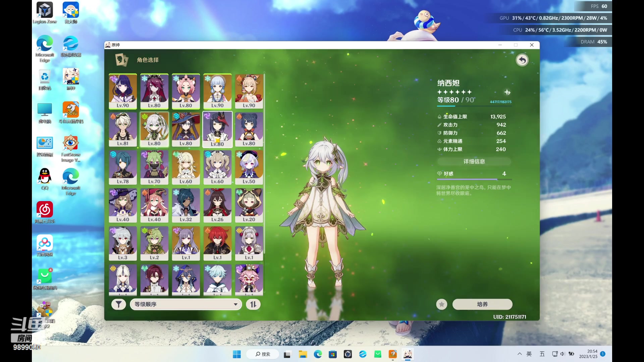This screenshot has width=644, height=362.
Task: Open the 网易云音乐 desktop icon
Action: [45, 212]
